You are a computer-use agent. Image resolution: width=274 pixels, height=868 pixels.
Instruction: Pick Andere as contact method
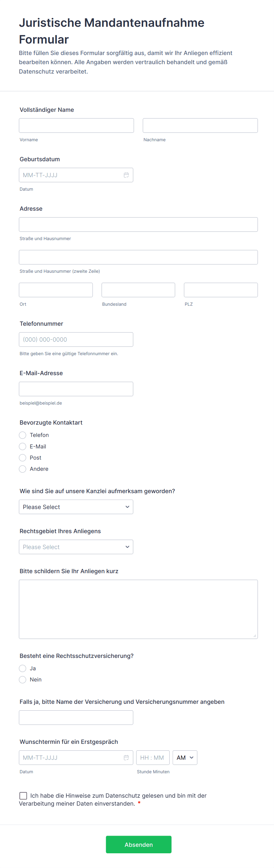[23, 469]
